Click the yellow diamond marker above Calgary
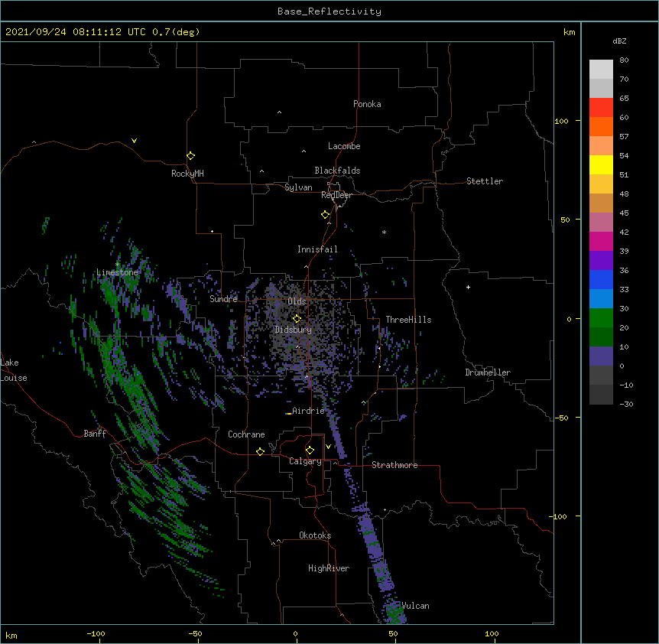This screenshot has height=644, width=659. 310,450
